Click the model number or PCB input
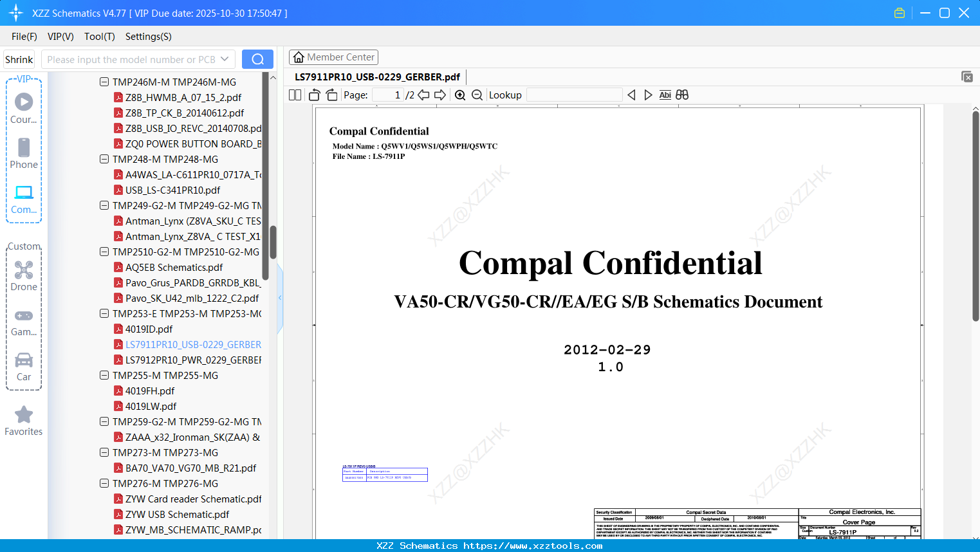Viewport: 980px width, 552px height. 131,59
